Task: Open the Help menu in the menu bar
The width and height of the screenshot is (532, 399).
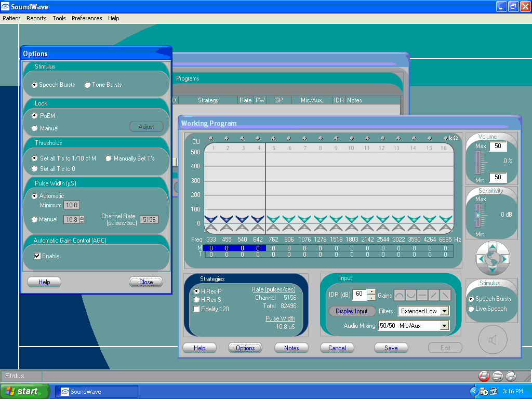Action: (x=113, y=18)
